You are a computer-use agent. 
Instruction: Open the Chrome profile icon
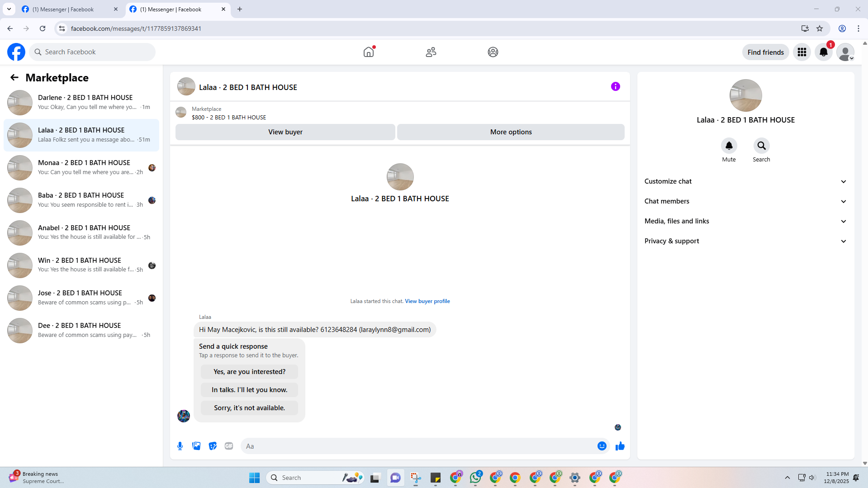tap(842, 28)
